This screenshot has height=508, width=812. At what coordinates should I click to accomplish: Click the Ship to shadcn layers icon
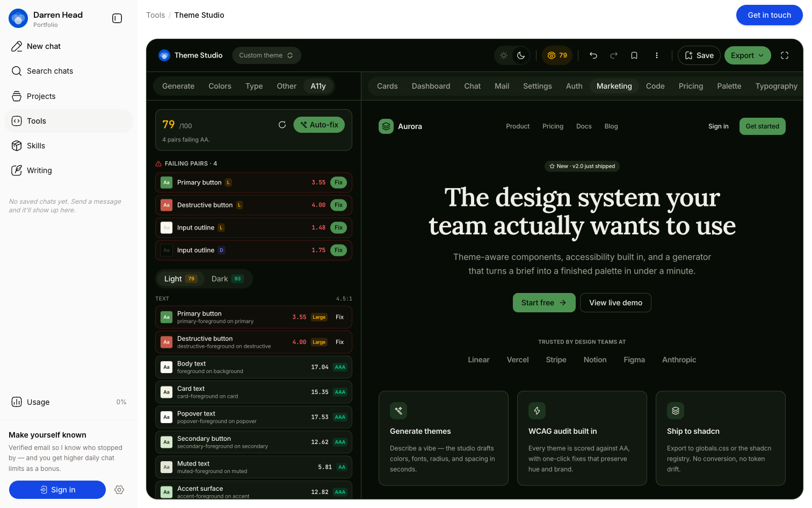(x=676, y=411)
